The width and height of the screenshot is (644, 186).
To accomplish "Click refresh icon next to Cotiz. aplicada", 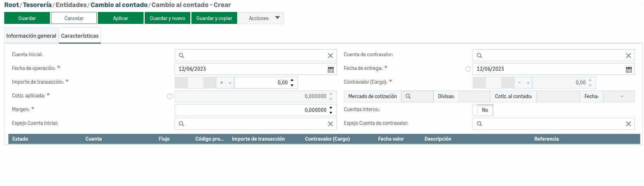I will click(170, 96).
